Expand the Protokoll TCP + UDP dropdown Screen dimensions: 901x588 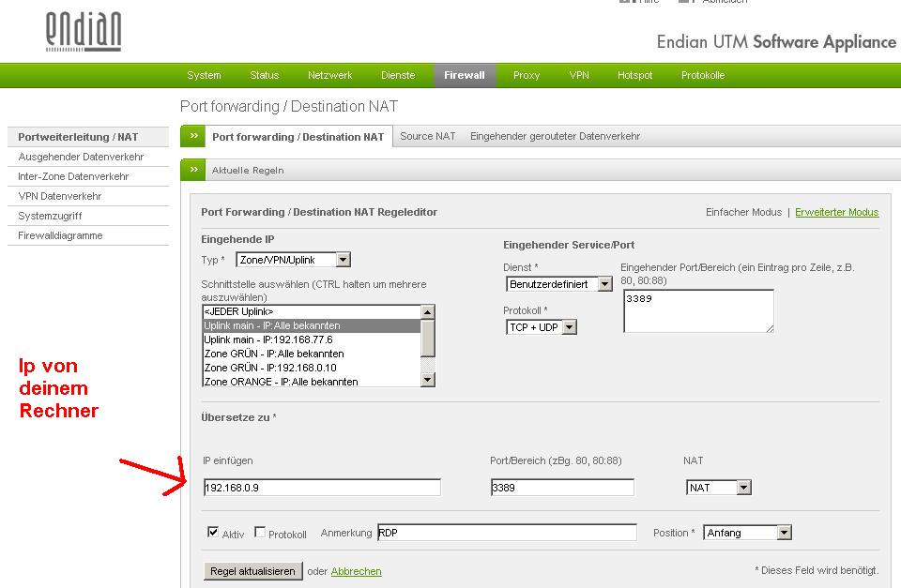[569, 327]
